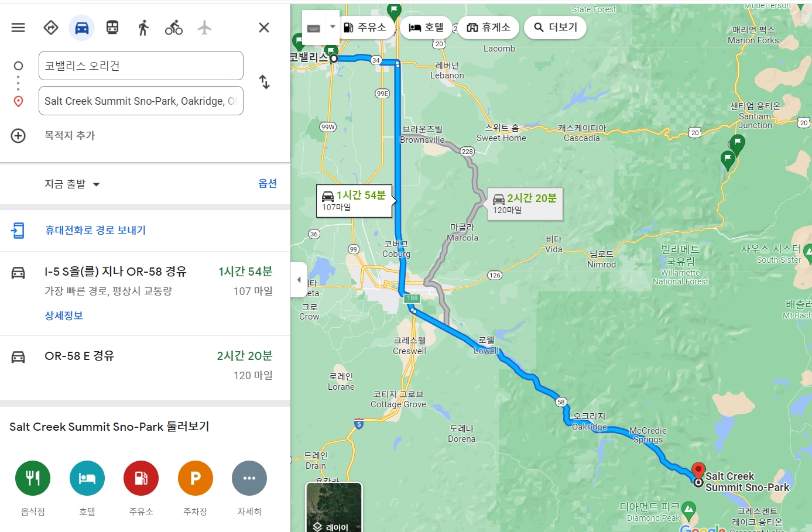Image resolution: width=812 pixels, height=532 pixels.
Task: Switch to walking travel mode
Action: [x=143, y=28]
